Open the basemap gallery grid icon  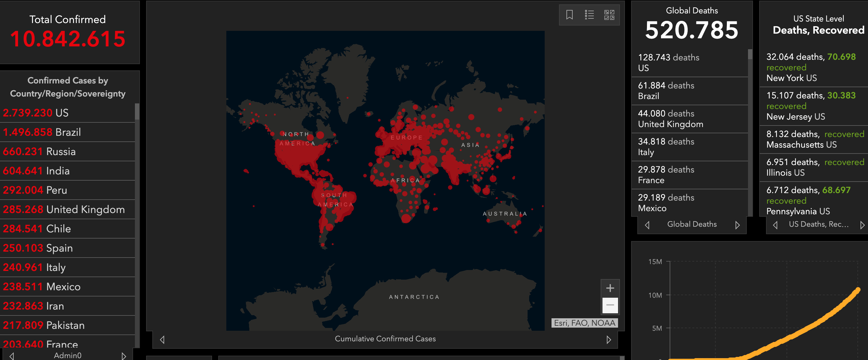(x=609, y=15)
